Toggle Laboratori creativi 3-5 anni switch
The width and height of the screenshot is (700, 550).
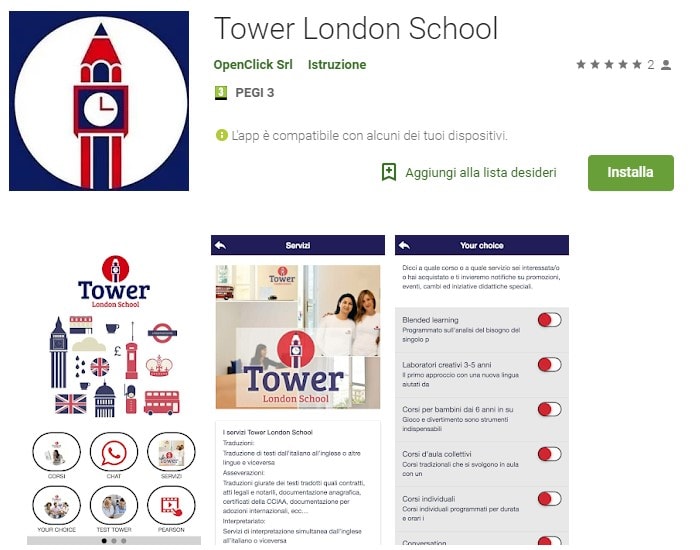coord(549,365)
